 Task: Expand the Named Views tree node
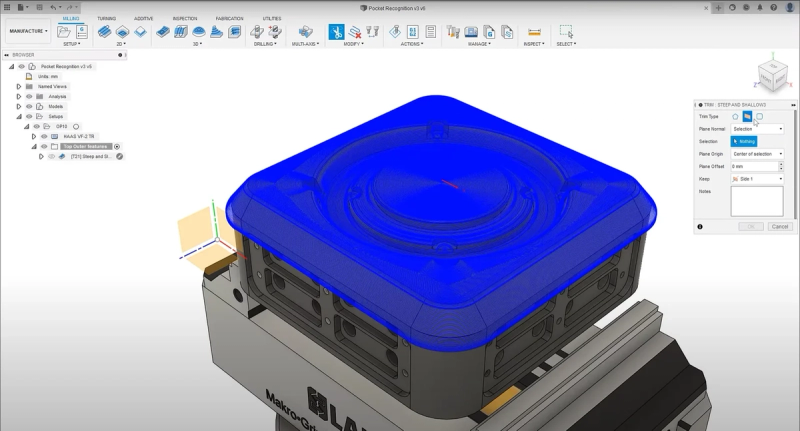[x=19, y=87]
